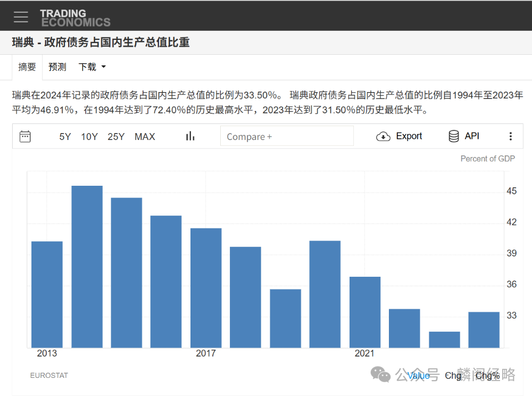
Task: Open the calendar date range picker
Action: tap(24, 136)
